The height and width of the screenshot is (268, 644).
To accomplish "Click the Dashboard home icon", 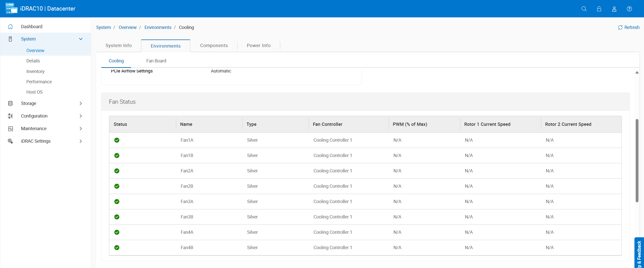I will (x=10, y=26).
